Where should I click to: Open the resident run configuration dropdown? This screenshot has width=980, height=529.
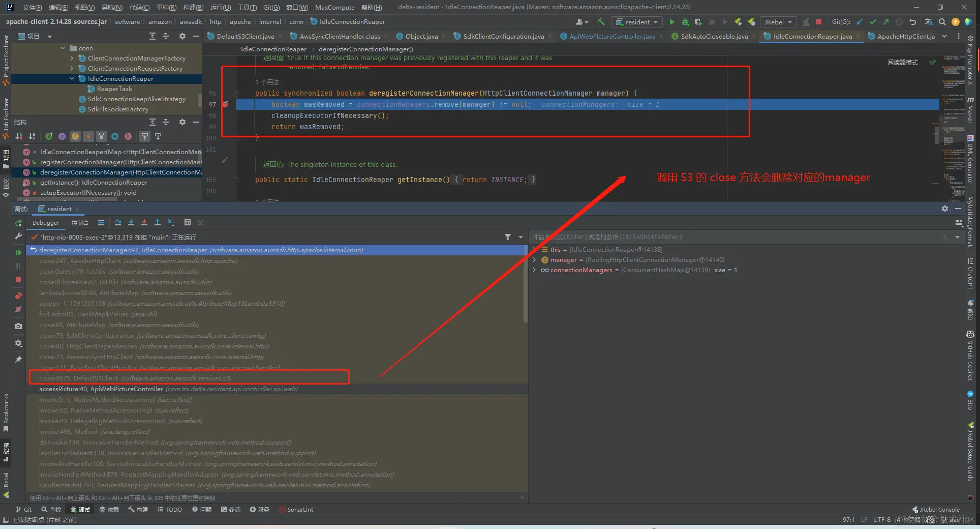click(x=637, y=22)
